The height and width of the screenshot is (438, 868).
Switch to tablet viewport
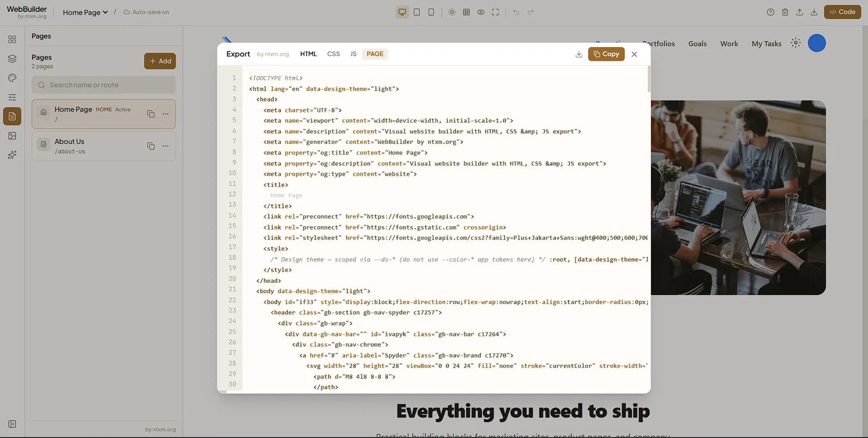coord(417,12)
